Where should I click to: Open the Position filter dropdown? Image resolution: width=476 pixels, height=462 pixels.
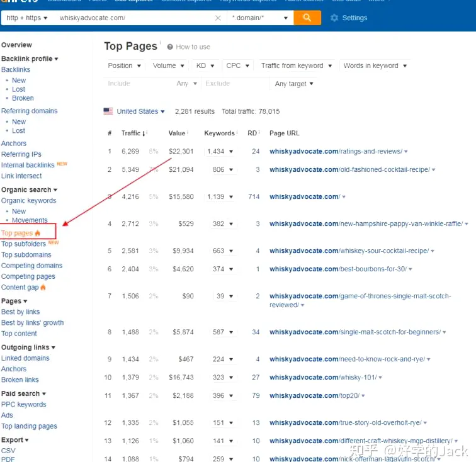coord(124,65)
